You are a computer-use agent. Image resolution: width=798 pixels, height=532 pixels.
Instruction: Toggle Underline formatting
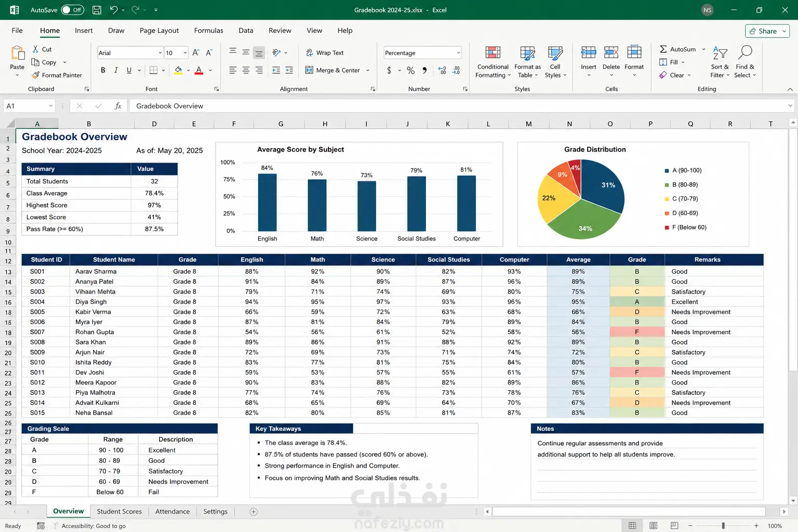coord(129,70)
